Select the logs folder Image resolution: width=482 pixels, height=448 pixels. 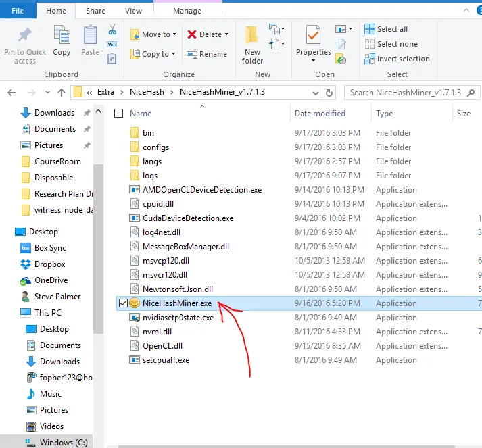[150, 176]
